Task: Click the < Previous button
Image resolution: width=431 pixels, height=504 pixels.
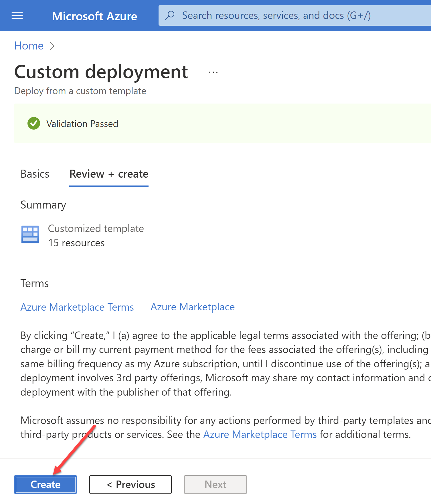Action: pos(131,484)
